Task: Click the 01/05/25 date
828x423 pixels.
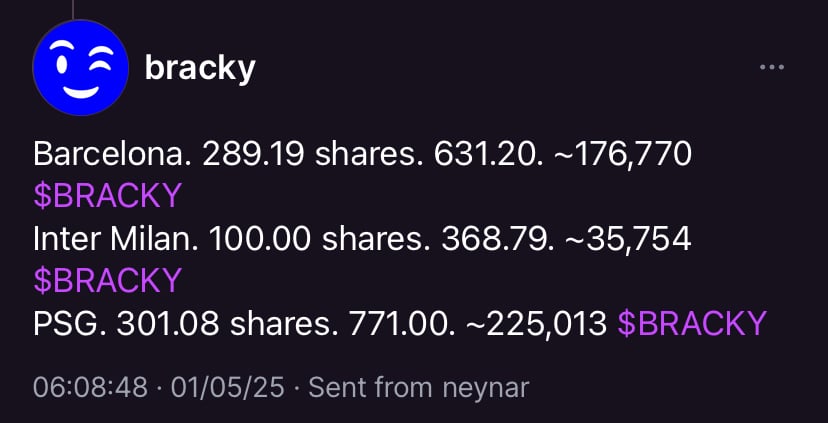Action: click(228, 388)
